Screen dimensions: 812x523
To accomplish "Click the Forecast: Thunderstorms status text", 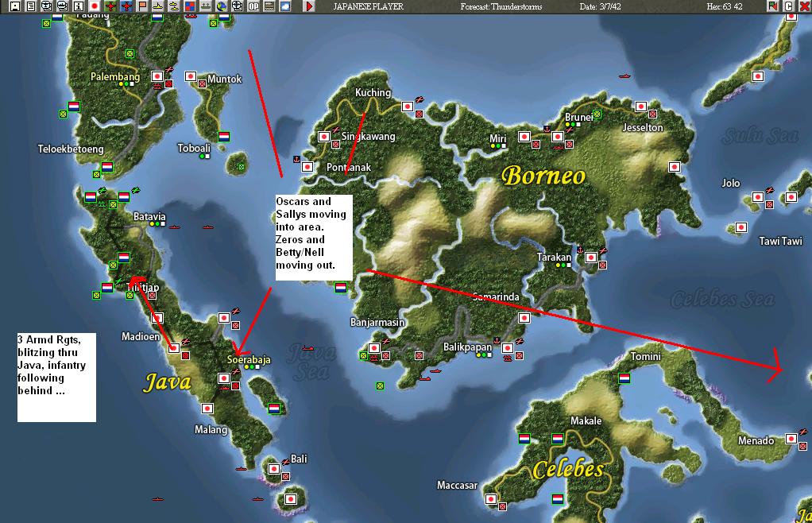I will point(501,6).
